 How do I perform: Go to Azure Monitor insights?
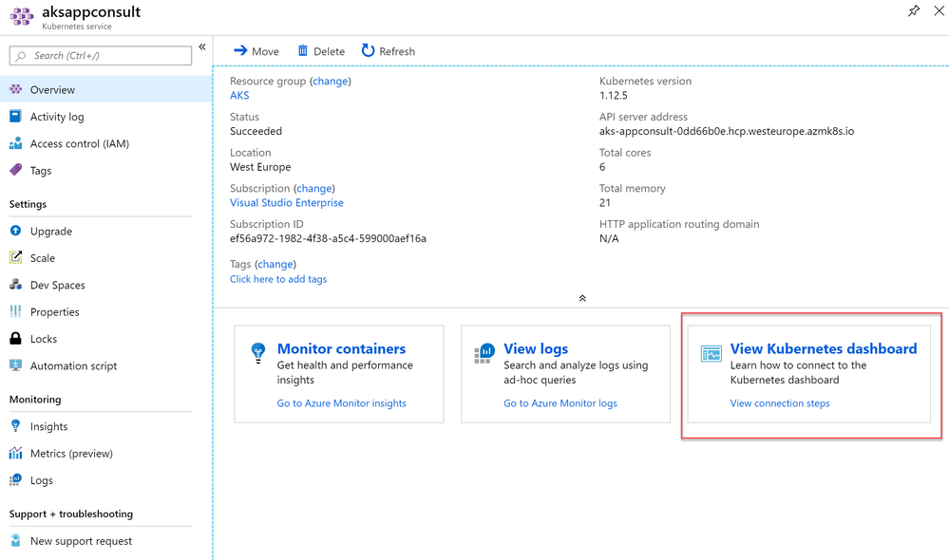(x=341, y=403)
